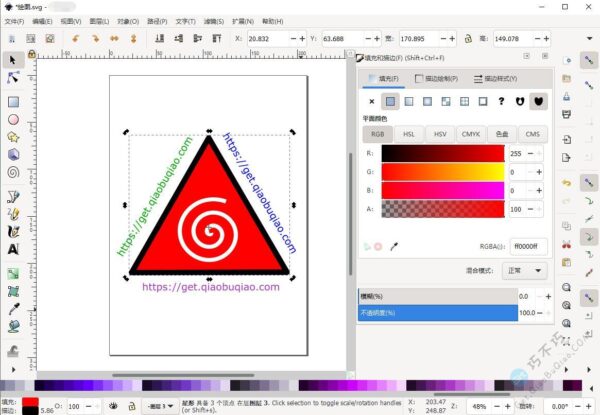
Task: Choose the Ellipse circle tool
Action: click(14, 119)
